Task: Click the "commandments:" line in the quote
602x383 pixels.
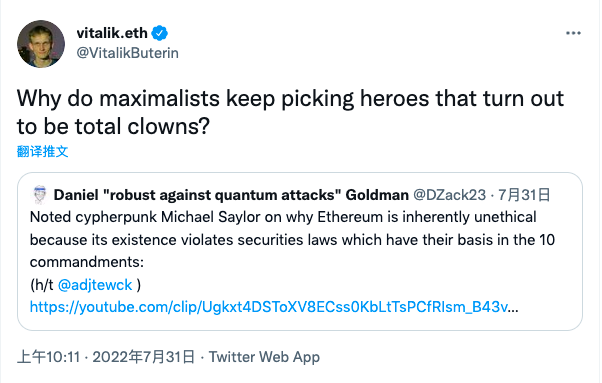Action: [87, 262]
